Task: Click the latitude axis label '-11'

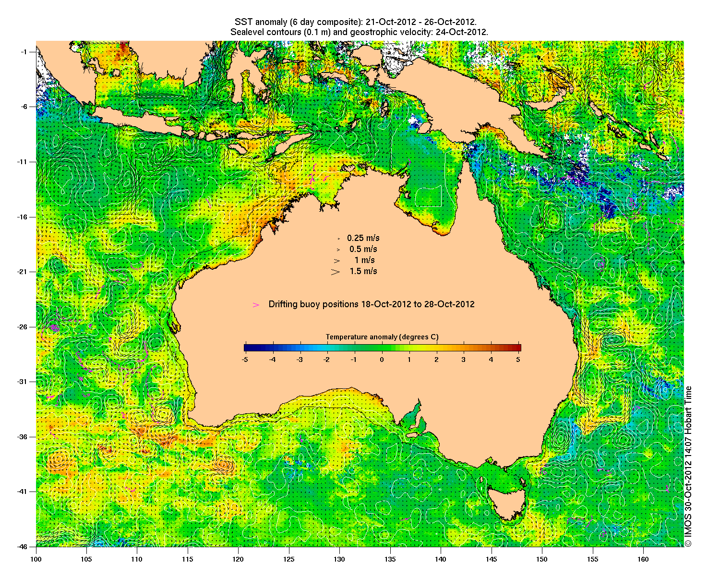Action: point(23,162)
